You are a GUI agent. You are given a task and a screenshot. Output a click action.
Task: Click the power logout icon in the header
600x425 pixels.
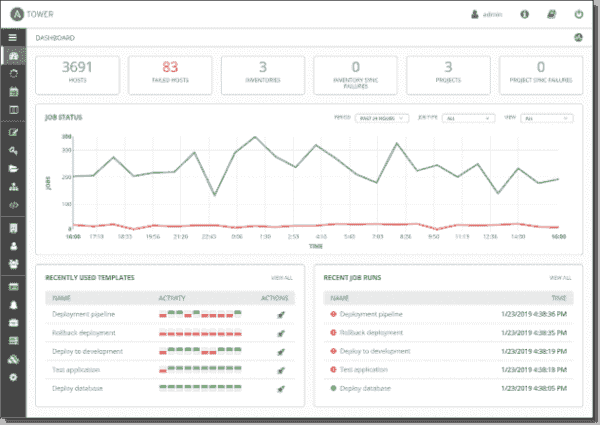point(579,14)
